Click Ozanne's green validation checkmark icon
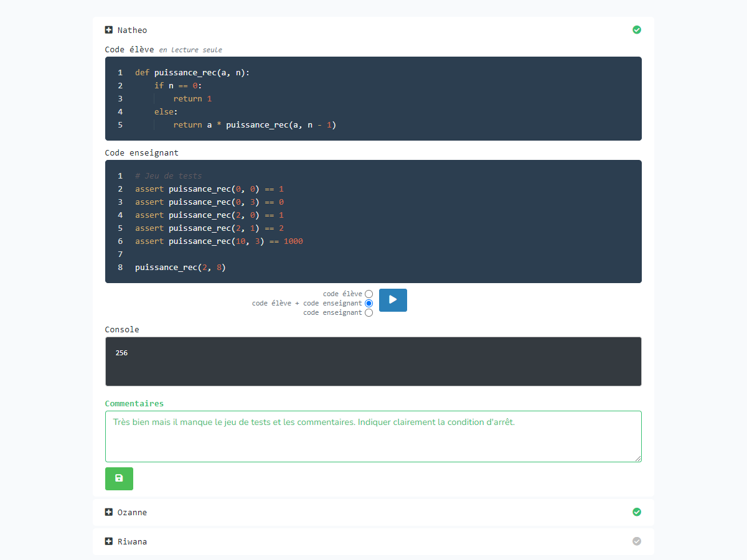The width and height of the screenshot is (747, 560). 636,511
